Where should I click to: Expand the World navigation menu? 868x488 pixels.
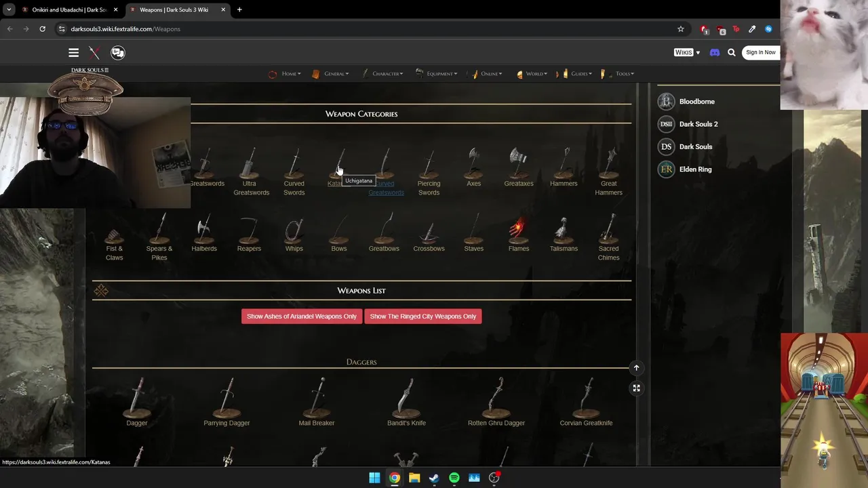point(532,74)
